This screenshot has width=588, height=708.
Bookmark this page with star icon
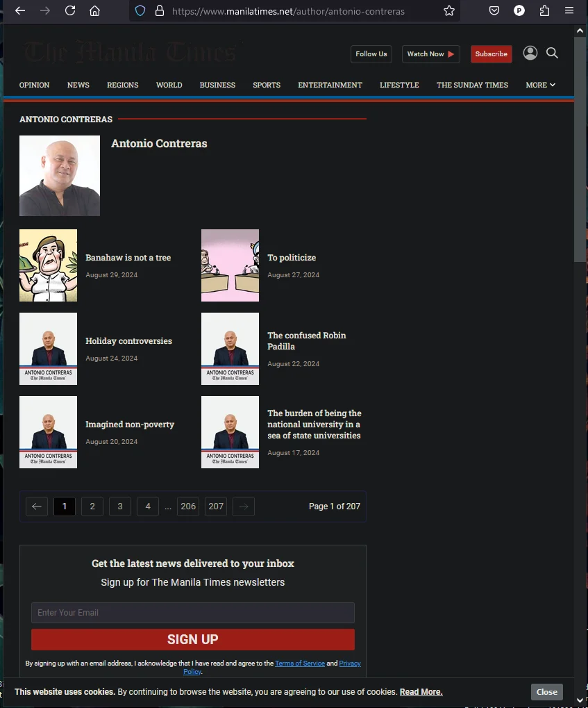449,11
